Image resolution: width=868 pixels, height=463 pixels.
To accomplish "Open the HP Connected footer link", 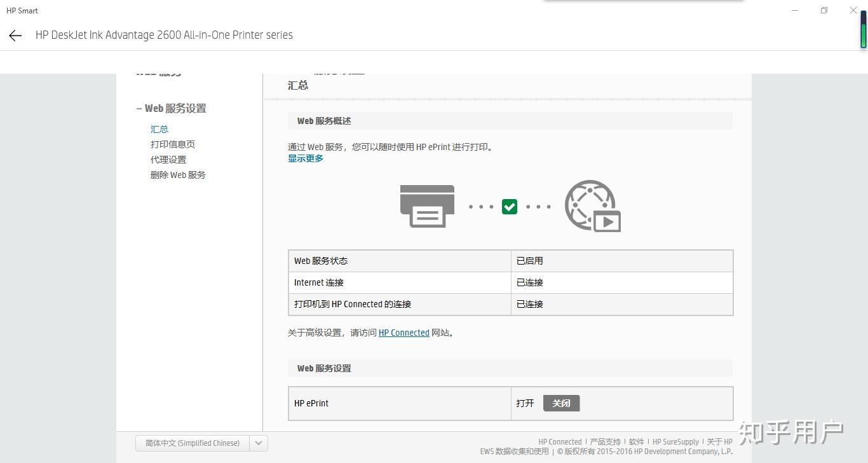I will point(560,442).
